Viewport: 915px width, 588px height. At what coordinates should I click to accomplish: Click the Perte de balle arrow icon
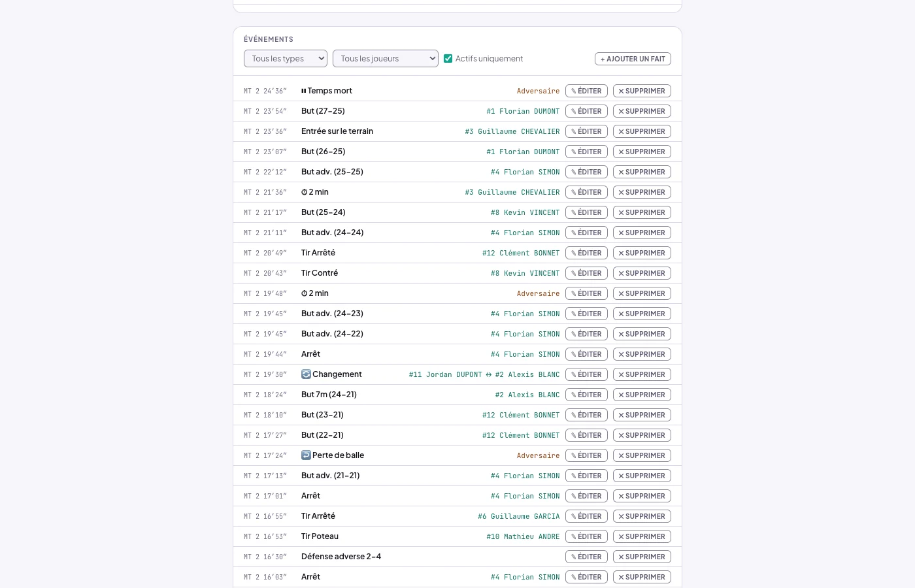click(x=306, y=455)
